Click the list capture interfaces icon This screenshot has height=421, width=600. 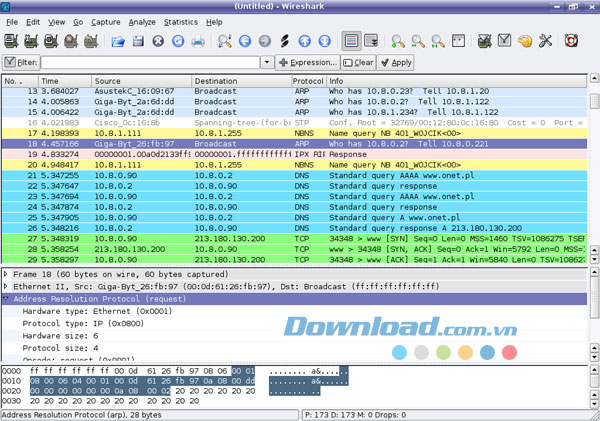(11, 41)
